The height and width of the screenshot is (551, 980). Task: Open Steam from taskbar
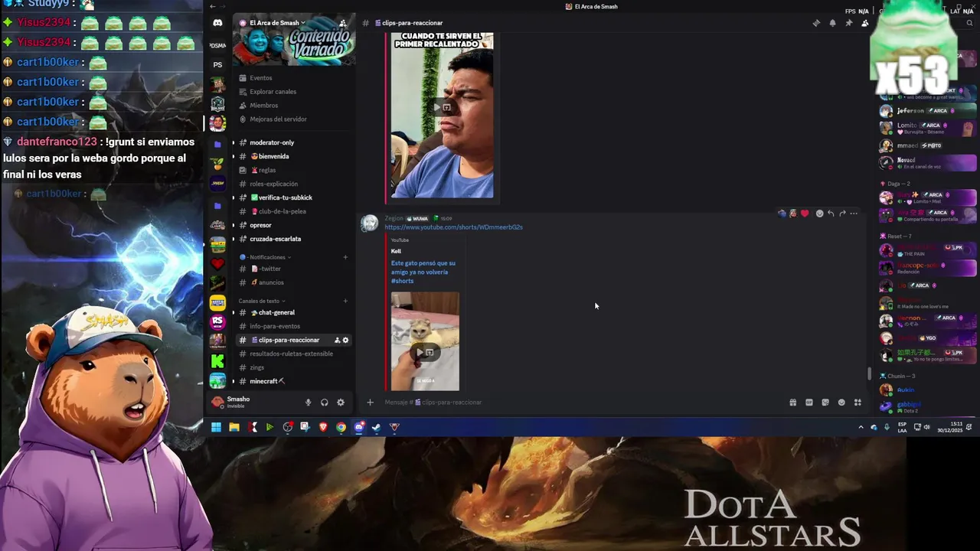(x=376, y=427)
